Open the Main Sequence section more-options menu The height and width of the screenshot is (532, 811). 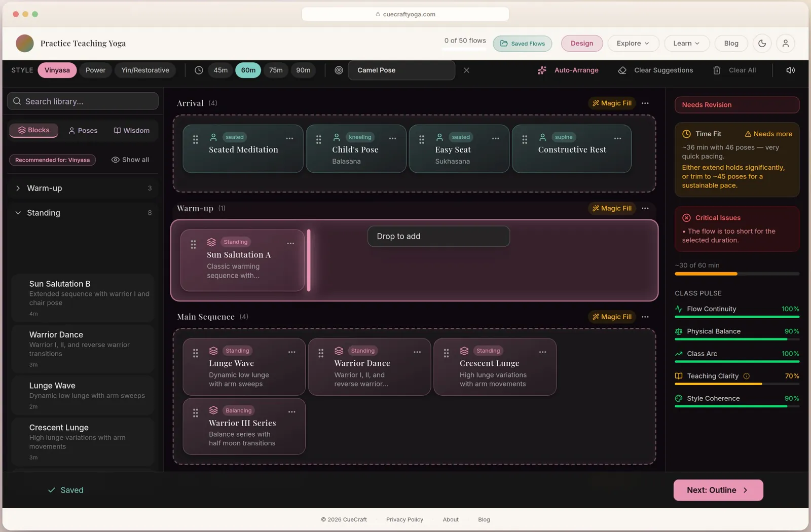click(645, 317)
